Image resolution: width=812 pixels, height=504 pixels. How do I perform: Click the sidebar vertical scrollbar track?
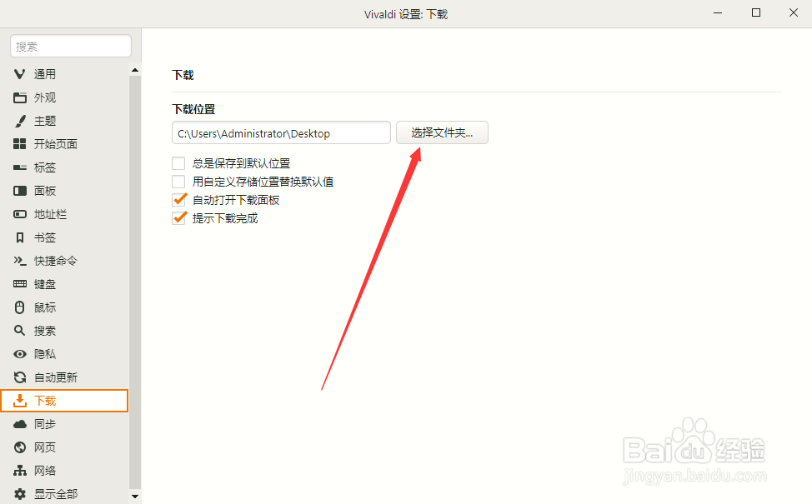135,282
